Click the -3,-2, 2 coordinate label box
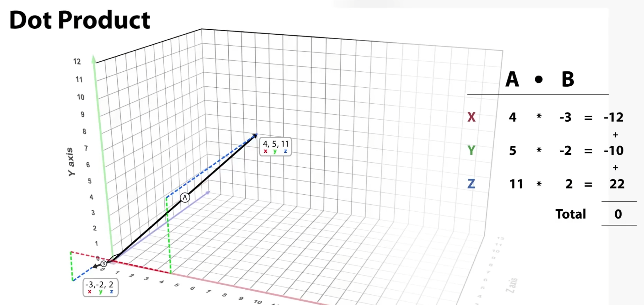The width and height of the screenshot is (644, 305). click(x=100, y=287)
